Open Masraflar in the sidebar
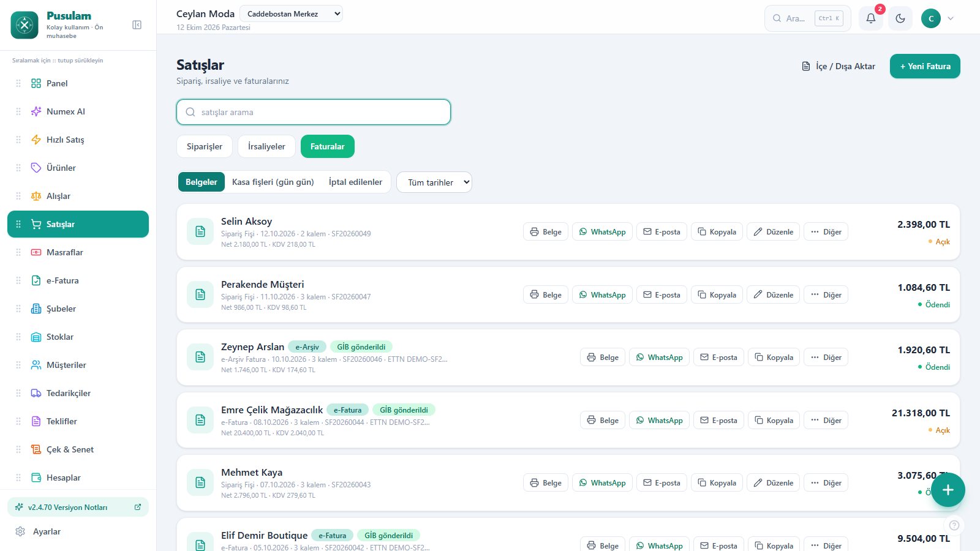 [x=78, y=252]
